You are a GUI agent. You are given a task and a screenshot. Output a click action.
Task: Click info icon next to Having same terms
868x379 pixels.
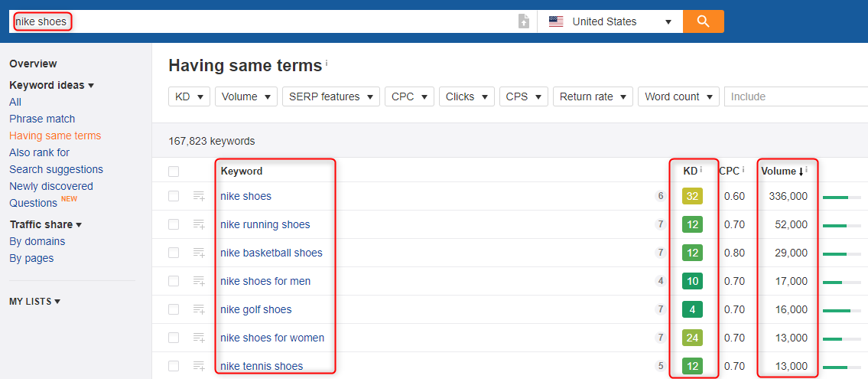tap(327, 63)
